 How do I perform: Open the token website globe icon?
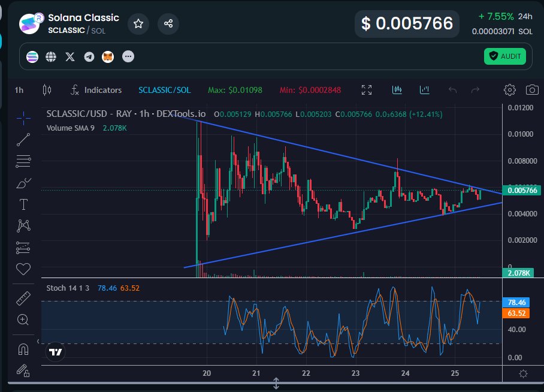[51, 56]
